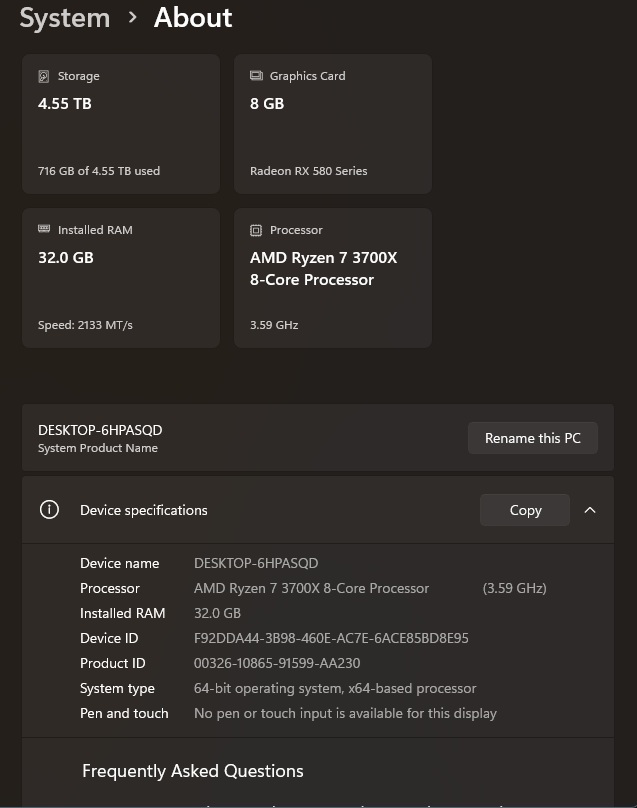
Task: Collapse the Device specifications section
Action: 590,510
